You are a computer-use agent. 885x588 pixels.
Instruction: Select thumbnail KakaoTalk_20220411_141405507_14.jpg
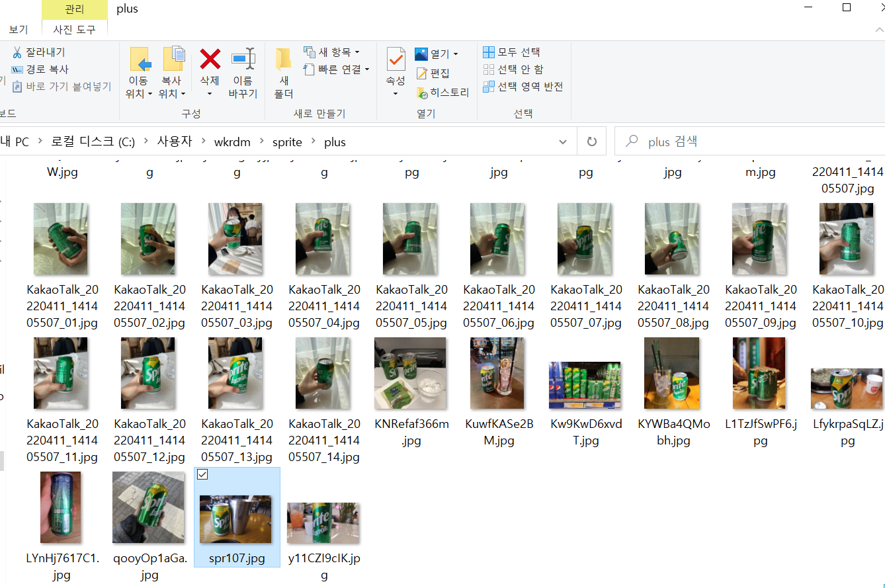tap(323, 373)
